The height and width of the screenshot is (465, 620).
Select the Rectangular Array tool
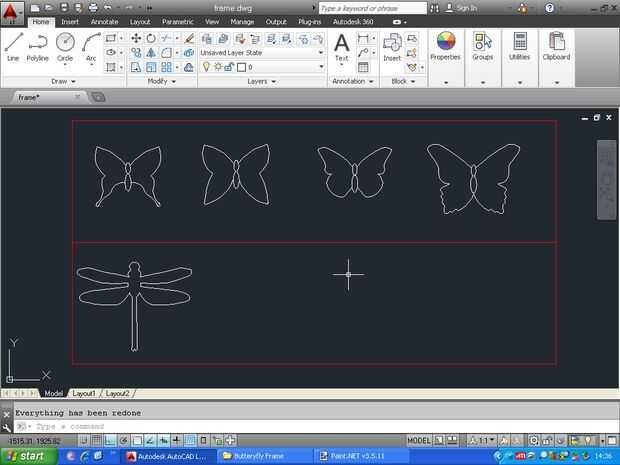pyautogui.click(x=166, y=67)
